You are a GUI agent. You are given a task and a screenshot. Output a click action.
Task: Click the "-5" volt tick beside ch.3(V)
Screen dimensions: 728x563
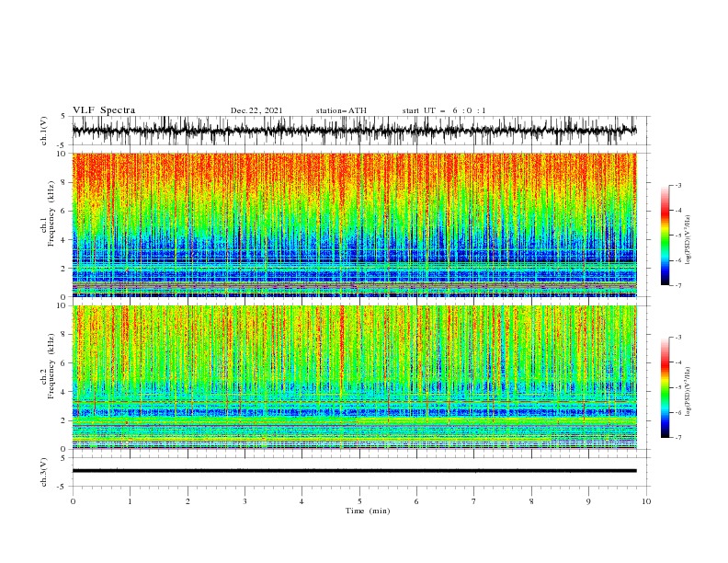click(63, 487)
